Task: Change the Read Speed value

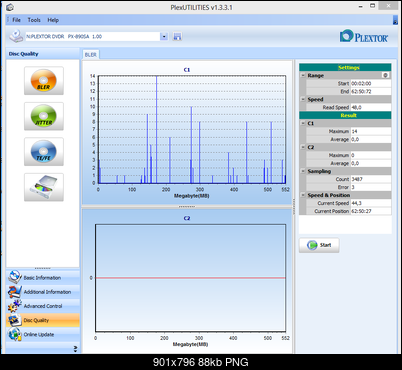Action: [x=371, y=107]
